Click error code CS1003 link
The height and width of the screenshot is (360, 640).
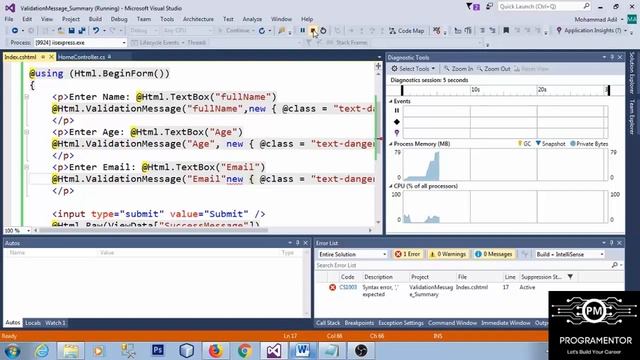(x=348, y=287)
